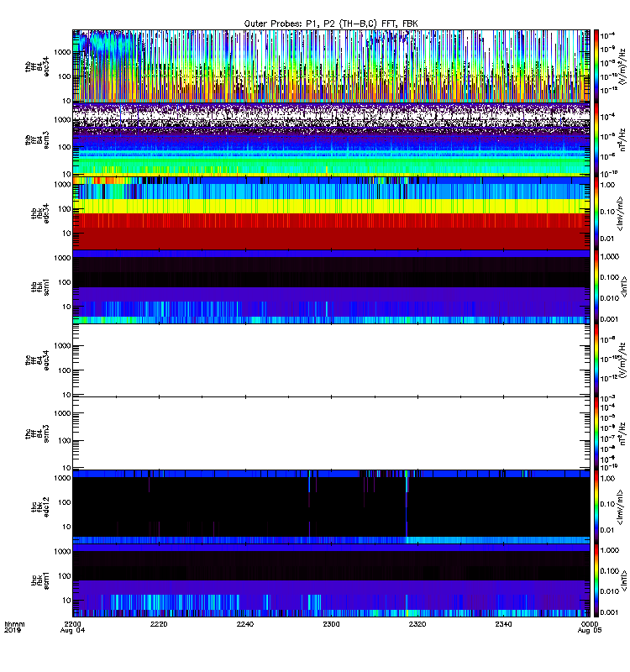Image resolution: width=630 pixels, height=672 pixels.
Task: Click the "10" y-axis tick of thc scm3 panel
Action: [67, 468]
